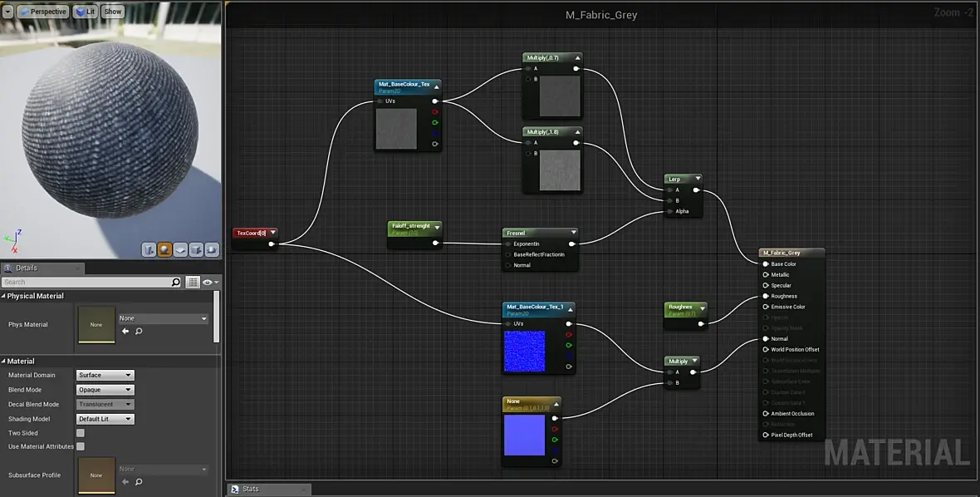The height and width of the screenshot is (497, 980).
Task: Use selected asset arrow for Subsurface Profile
Action: pyautogui.click(x=125, y=482)
